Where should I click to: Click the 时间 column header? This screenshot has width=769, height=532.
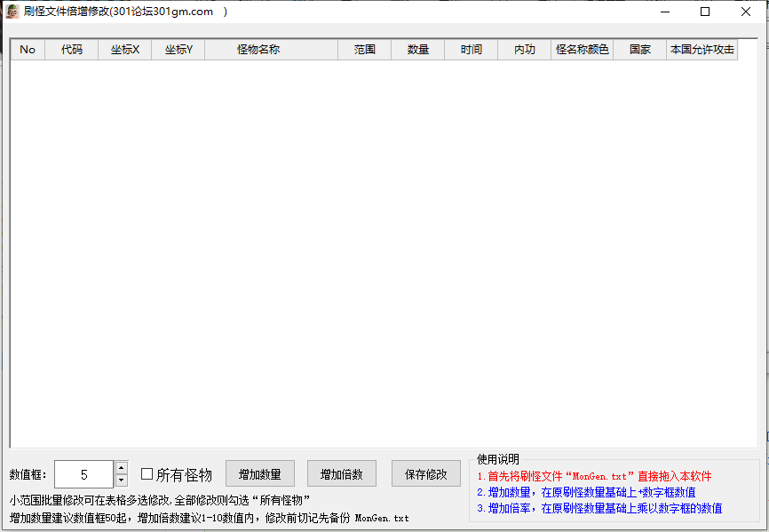(x=472, y=50)
